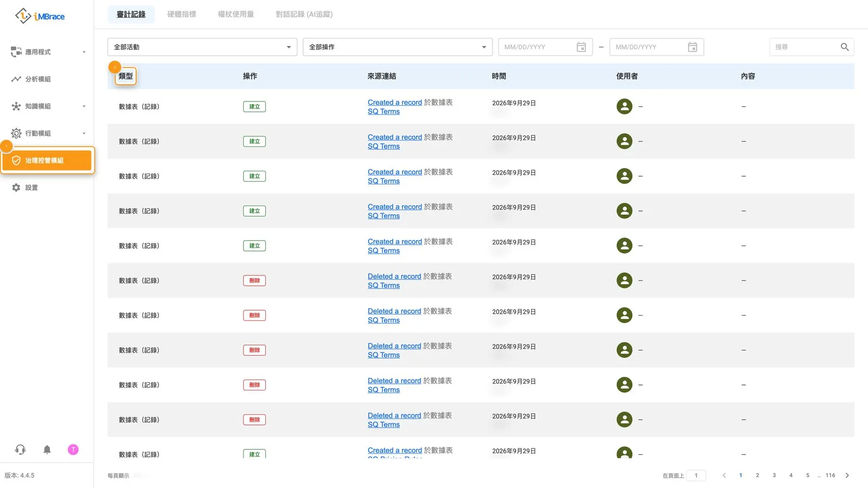The image size is (868, 488).
Task: Go to the next page arrow
Action: tap(847, 476)
